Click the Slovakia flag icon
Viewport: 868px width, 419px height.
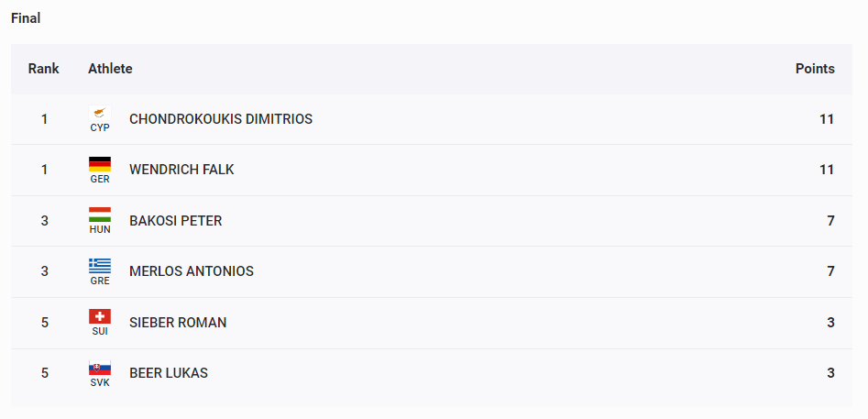100,368
